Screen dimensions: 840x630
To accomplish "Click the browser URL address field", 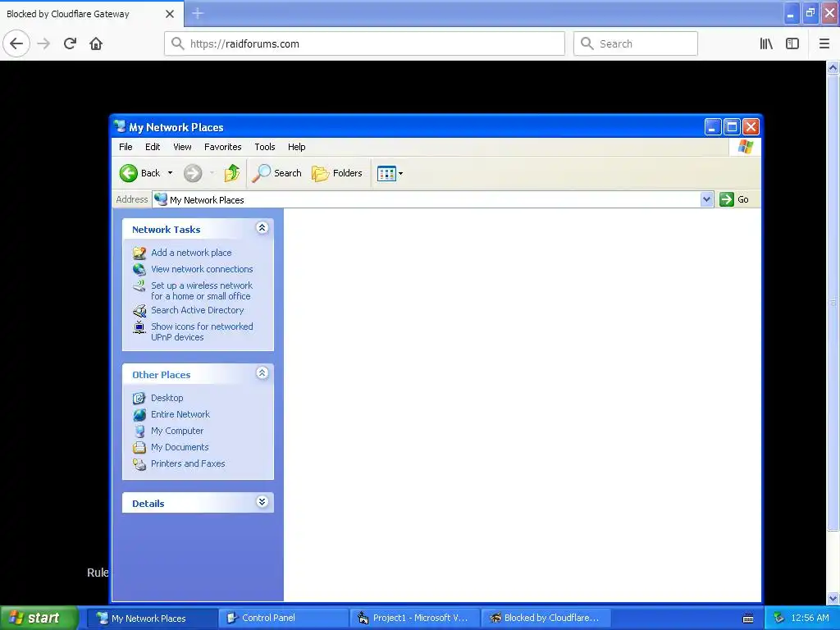I will click(x=364, y=43).
